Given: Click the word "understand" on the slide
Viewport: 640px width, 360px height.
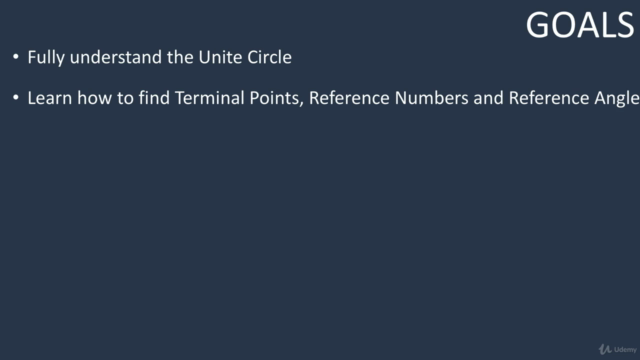Looking at the screenshot, I should [x=116, y=57].
